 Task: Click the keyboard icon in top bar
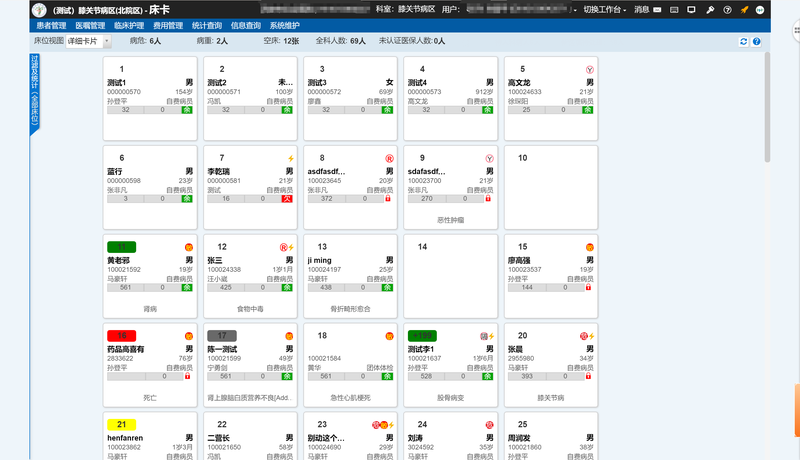click(674, 10)
